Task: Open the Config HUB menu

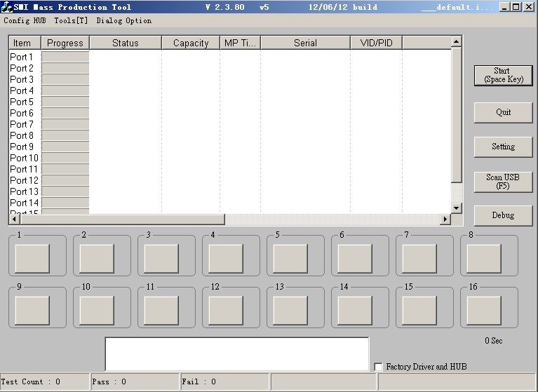Action: coord(25,20)
